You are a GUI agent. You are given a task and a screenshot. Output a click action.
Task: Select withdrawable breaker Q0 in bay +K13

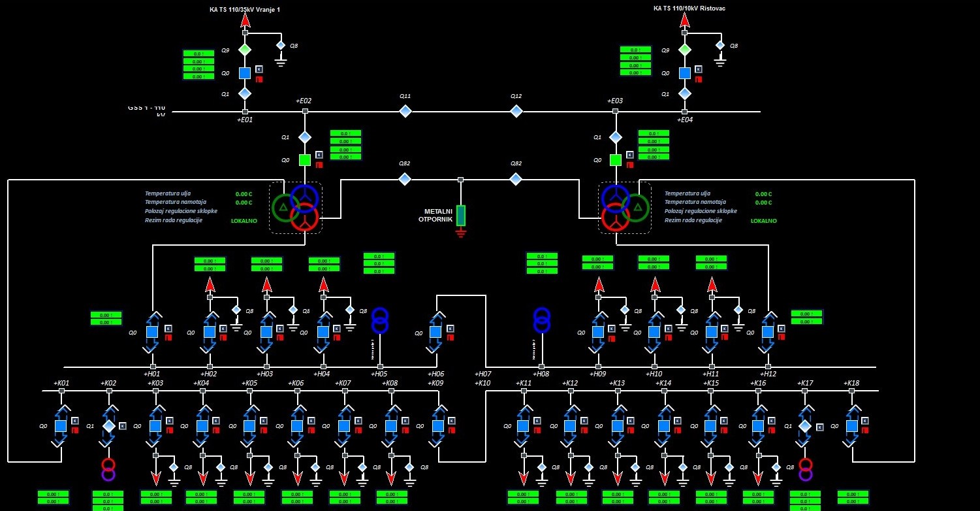tap(617, 426)
